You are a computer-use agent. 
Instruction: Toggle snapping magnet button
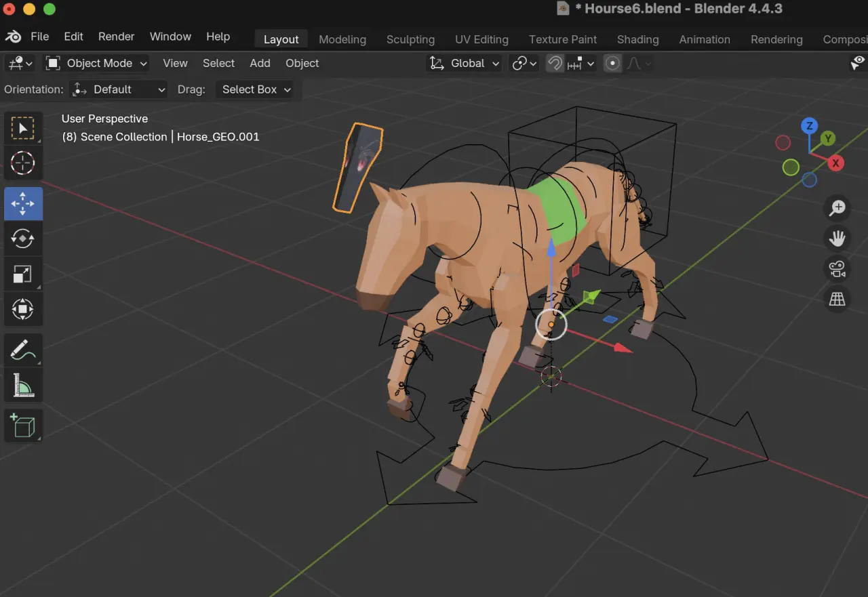[x=555, y=63]
